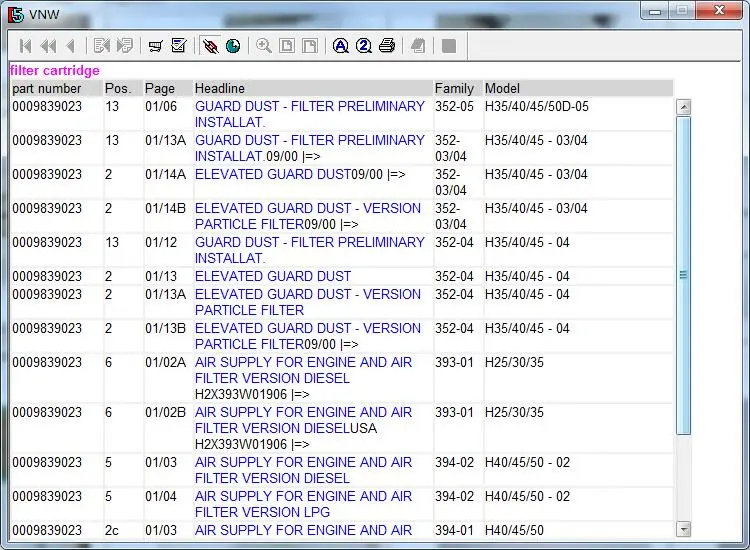Click position cell '2c'
Viewport: 750px width, 550px height.
click(x=111, y=530)
